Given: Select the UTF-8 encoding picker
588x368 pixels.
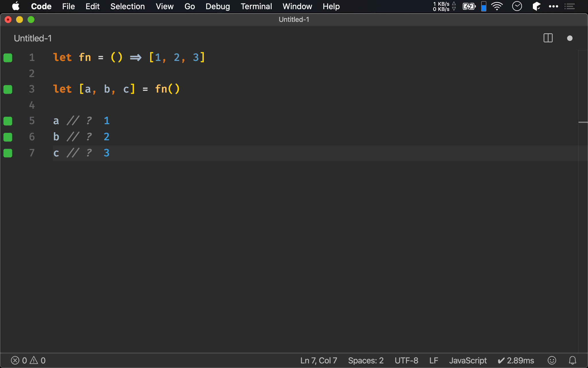Looking at the screenshot, I should coord(406,360).
